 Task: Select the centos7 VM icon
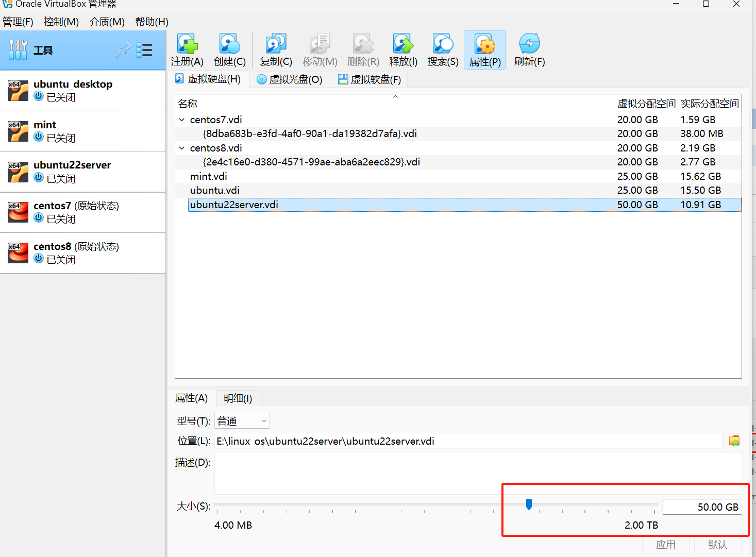tap(18, 212)
